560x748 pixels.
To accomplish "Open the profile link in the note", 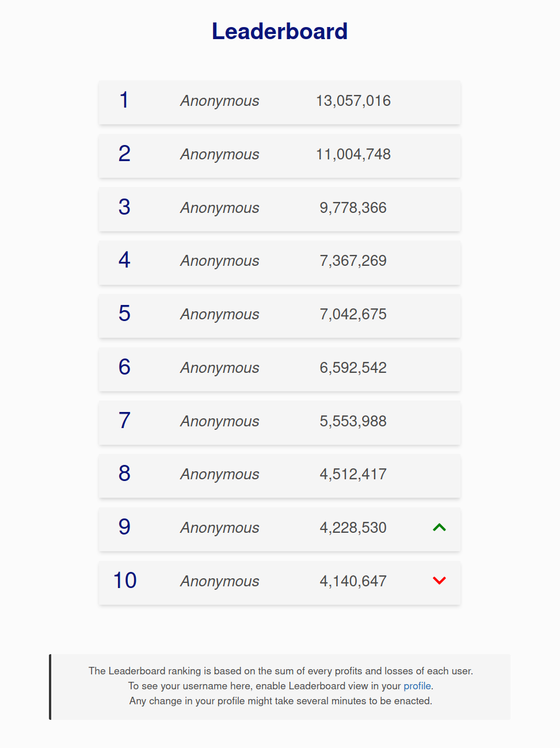I will [x=417, y=686].
